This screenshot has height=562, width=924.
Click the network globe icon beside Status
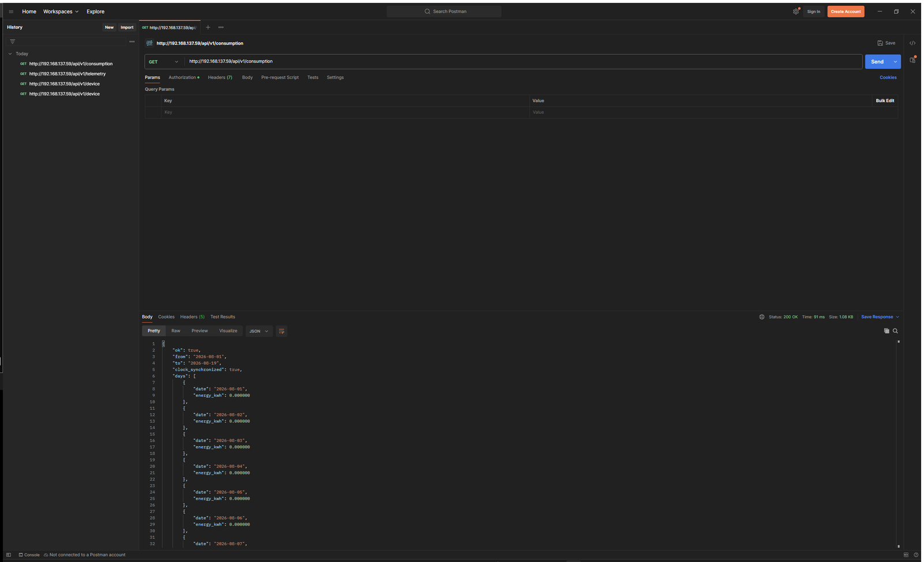pyautogui.click(x=762, y=317)
